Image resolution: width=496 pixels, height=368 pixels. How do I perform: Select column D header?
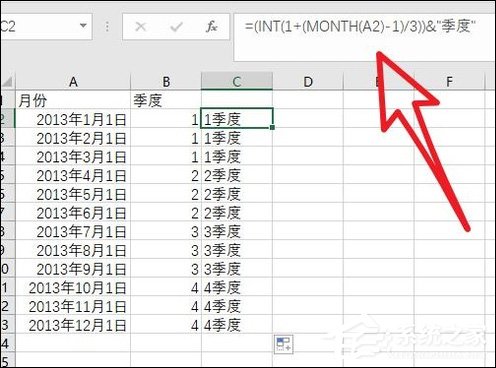tap(308, 82)
